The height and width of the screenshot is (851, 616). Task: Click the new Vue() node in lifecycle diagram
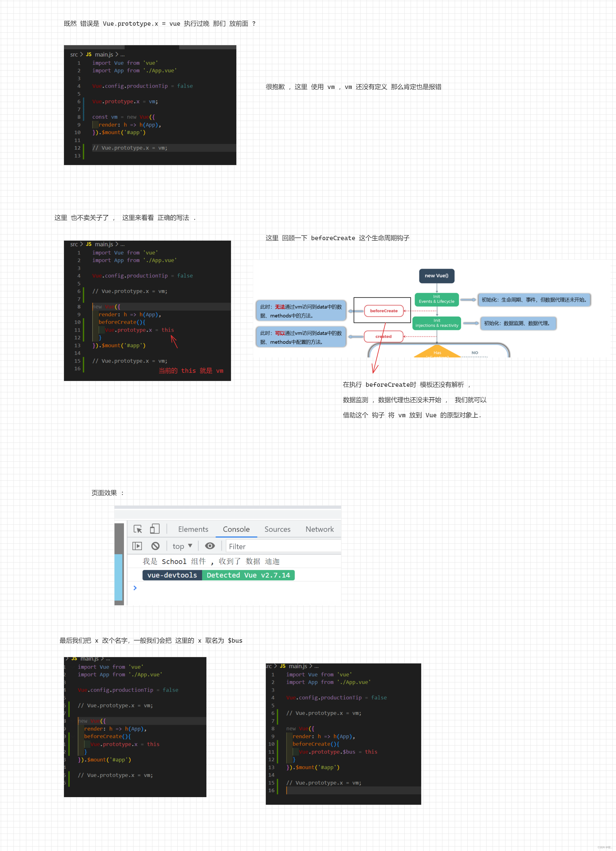436,275
